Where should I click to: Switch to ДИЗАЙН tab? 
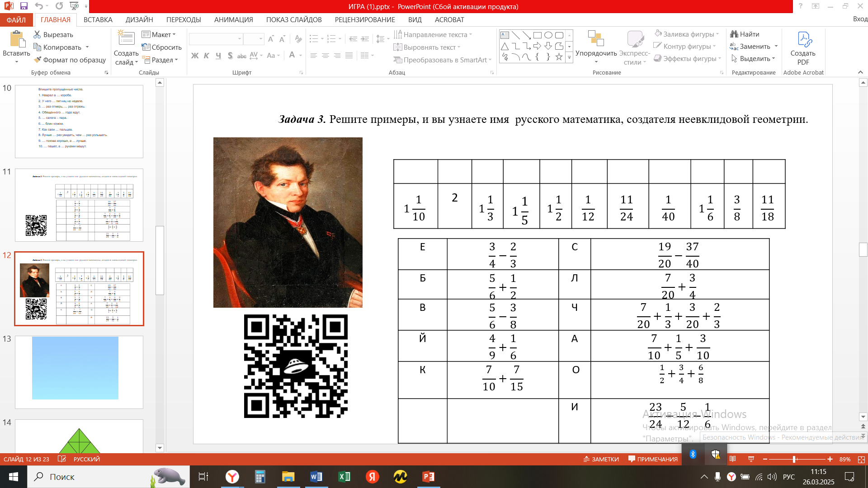click(x=139, y=20)
